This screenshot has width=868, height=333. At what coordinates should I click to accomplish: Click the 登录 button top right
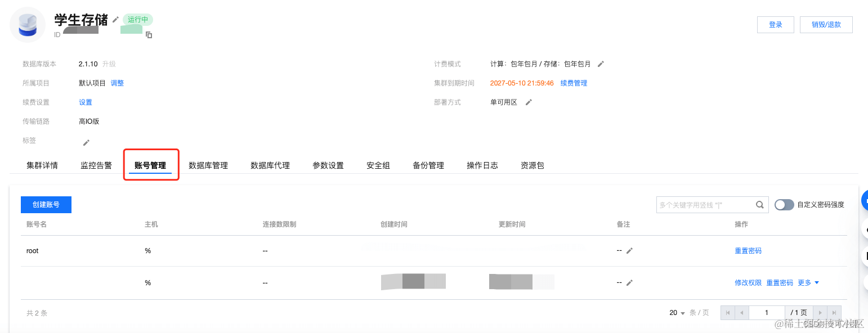775,24
